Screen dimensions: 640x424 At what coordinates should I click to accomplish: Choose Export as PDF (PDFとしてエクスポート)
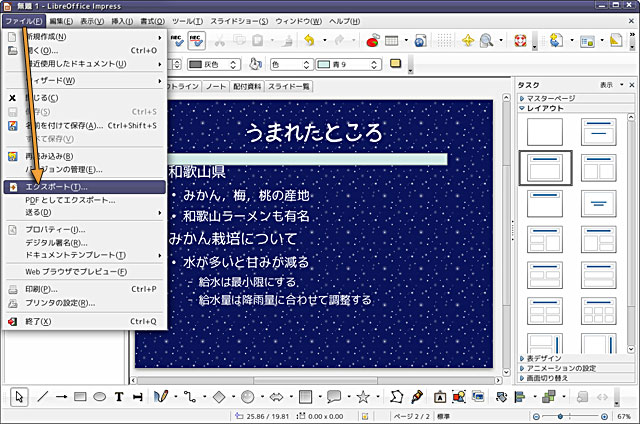[70, 200]
